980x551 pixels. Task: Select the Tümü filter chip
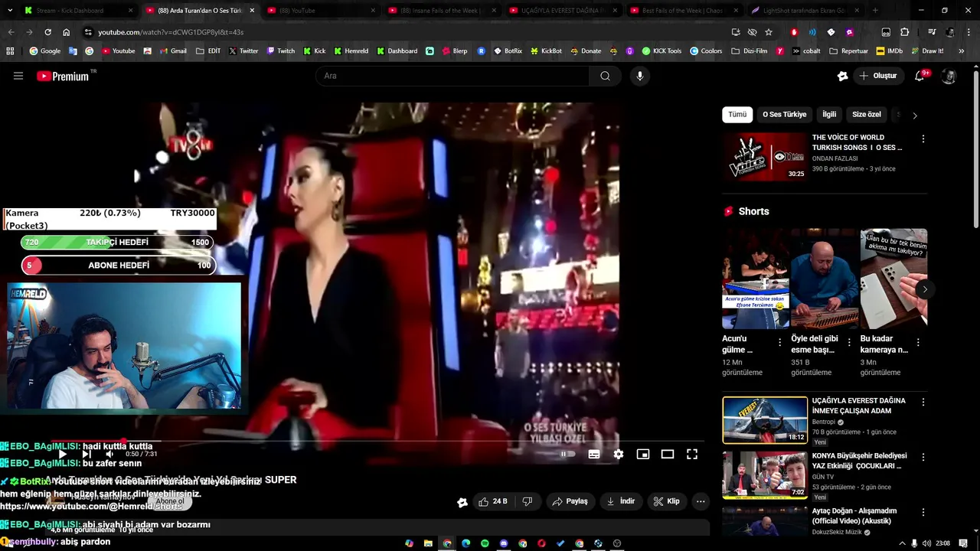pos(737,114)
